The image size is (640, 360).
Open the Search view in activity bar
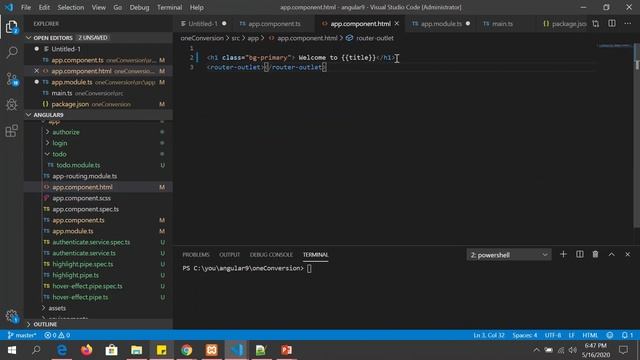(12, 52)
